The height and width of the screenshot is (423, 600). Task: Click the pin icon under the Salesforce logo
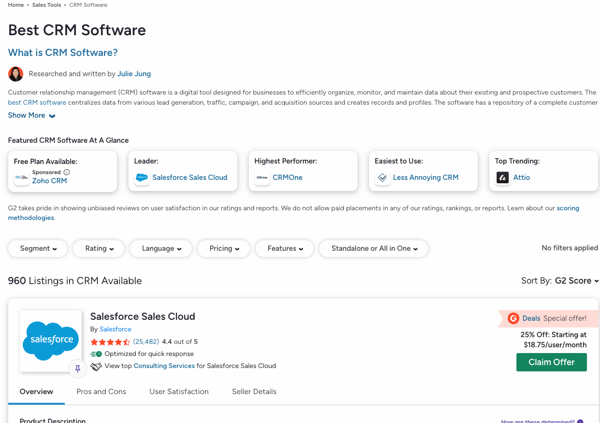[77, 368]
